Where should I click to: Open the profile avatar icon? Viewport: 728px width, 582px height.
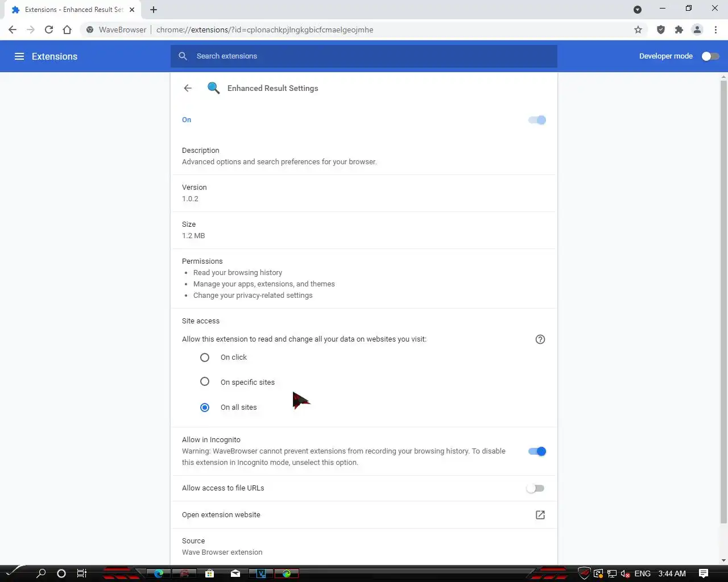[x=697, y=30]
